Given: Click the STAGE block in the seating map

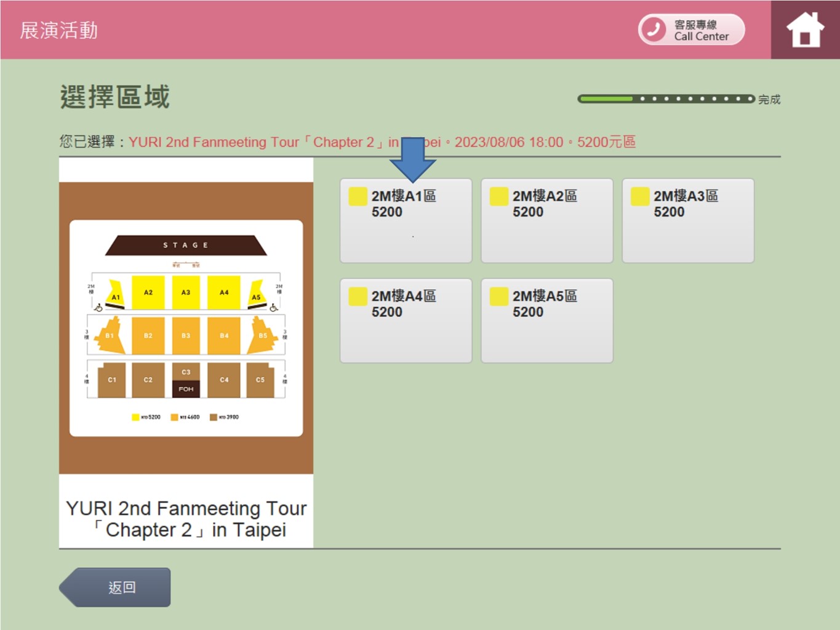Looking at the screenshot, I should [186, 245].
